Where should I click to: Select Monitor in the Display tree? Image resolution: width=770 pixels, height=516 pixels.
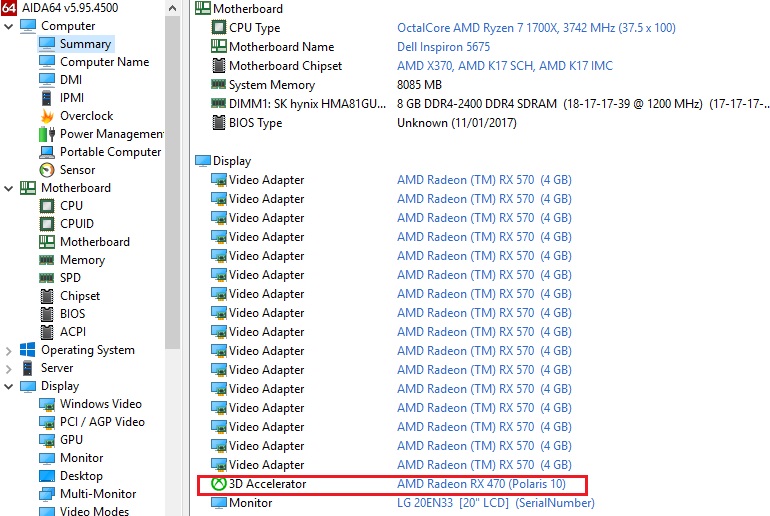(x=82, y=458)
